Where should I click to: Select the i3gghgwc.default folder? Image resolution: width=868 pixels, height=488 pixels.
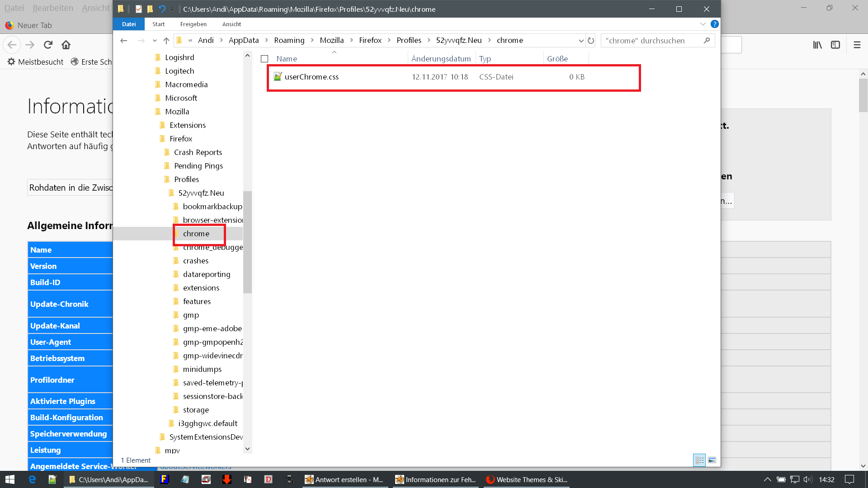click(208, 423)
